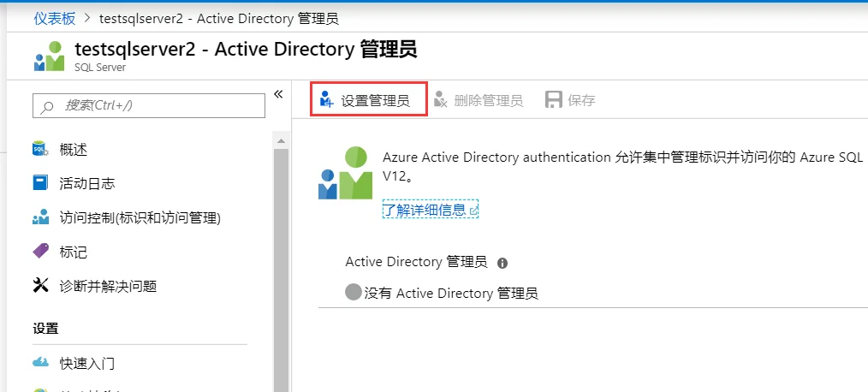The image size is (868, 392).
Task: Click the 没有 Active Directory 管理员 text
Action: tap(451, 293)
